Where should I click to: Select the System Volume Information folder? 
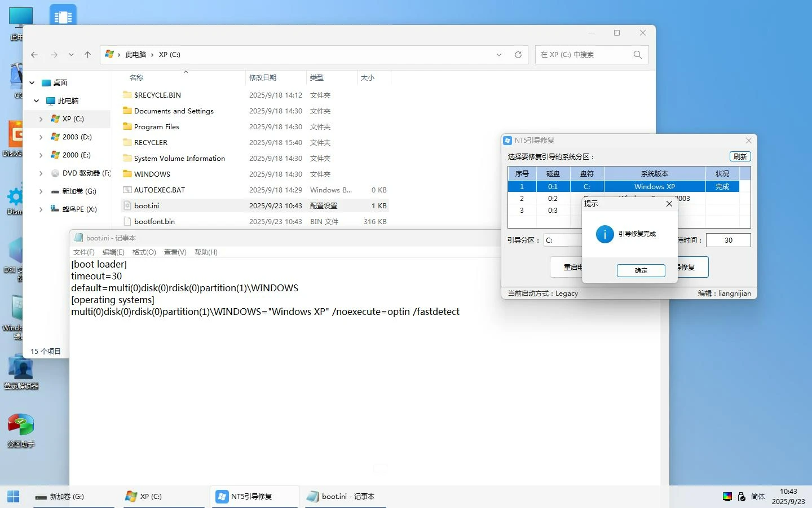(179, 159)
